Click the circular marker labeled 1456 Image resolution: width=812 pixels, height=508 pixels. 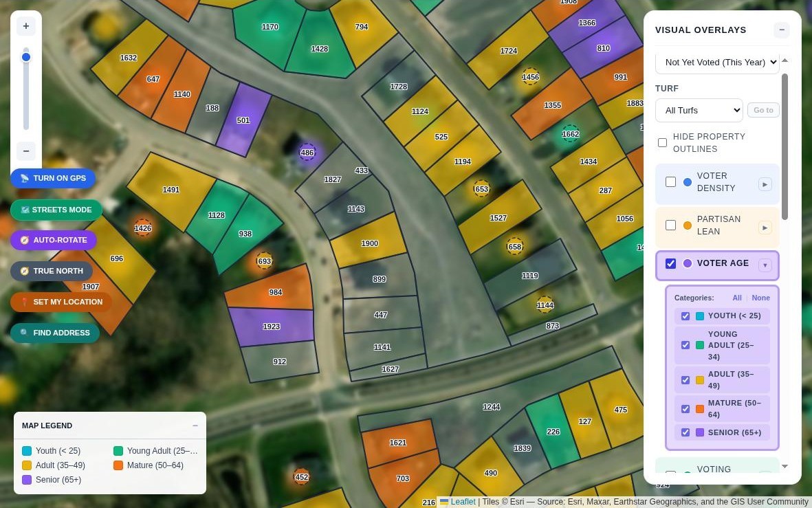click(530, 77)
